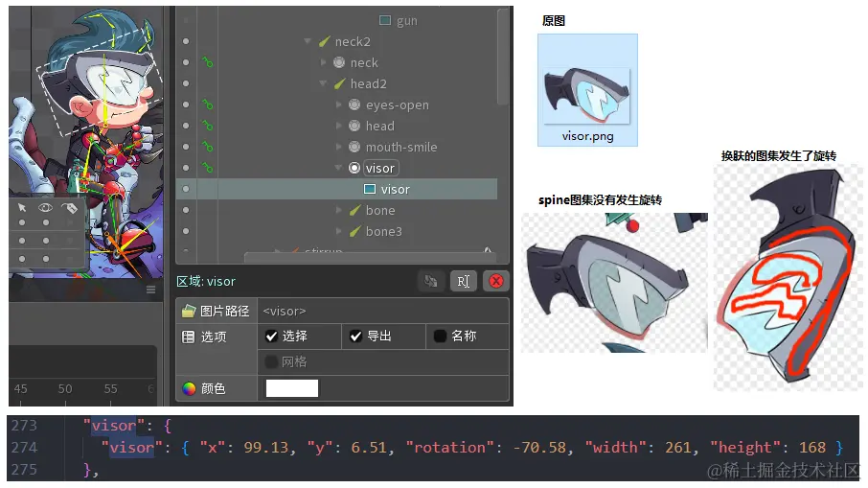
Task: Click the bone row's bone icon
Action: tap(354, 211)
